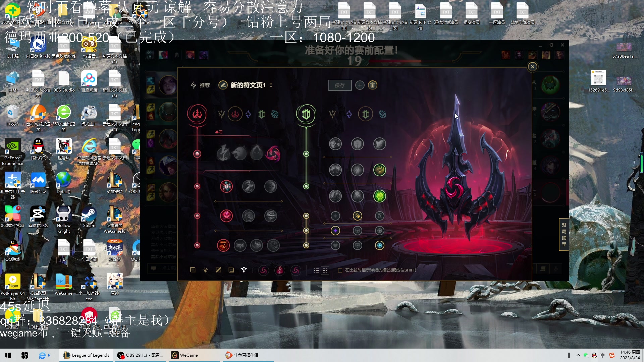Switch rune display to list view

coord(317,270)
